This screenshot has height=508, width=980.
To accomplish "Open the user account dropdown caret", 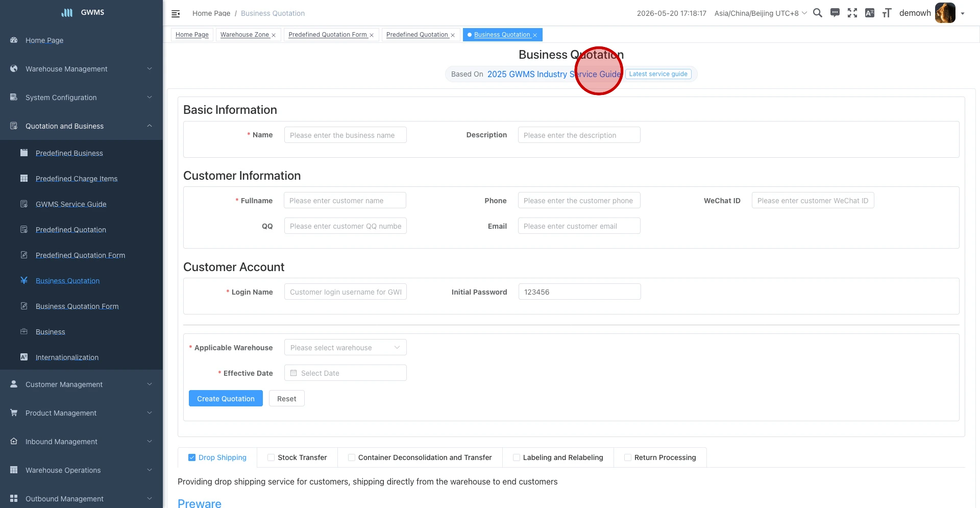I will tap(963, 14).
